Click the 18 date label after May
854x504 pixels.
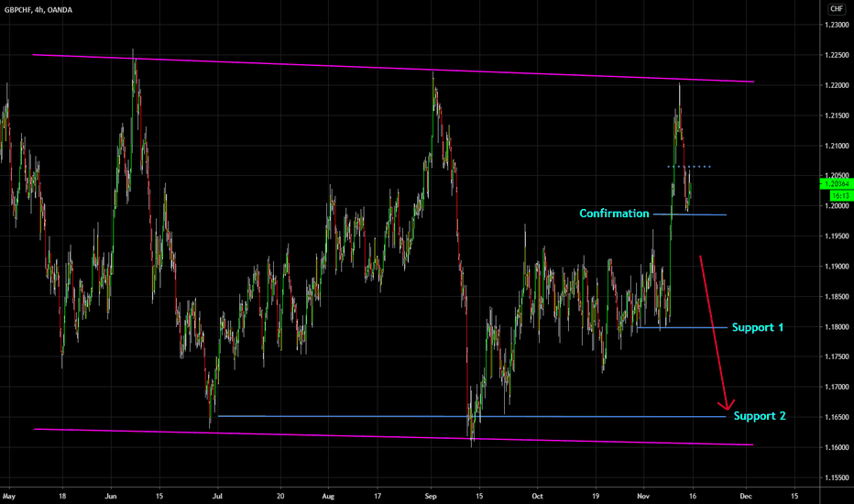coord(62,497)
